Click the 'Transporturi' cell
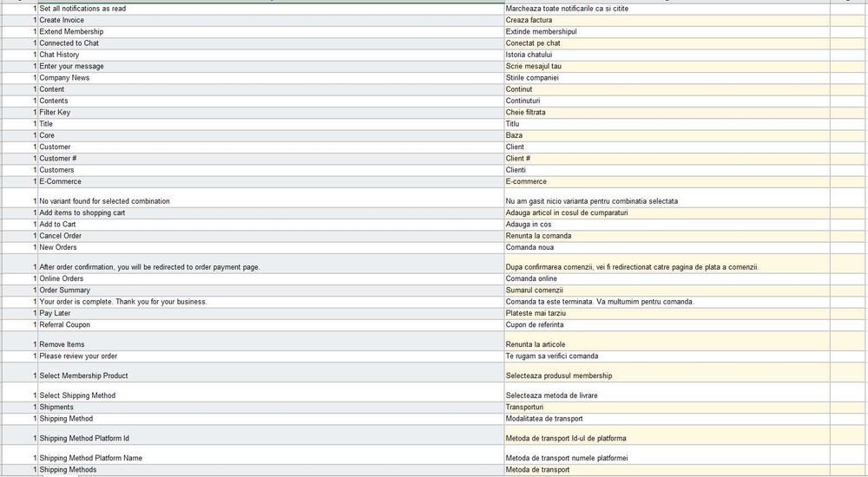Viewport: 868px width, 477px height. (667, 408)
